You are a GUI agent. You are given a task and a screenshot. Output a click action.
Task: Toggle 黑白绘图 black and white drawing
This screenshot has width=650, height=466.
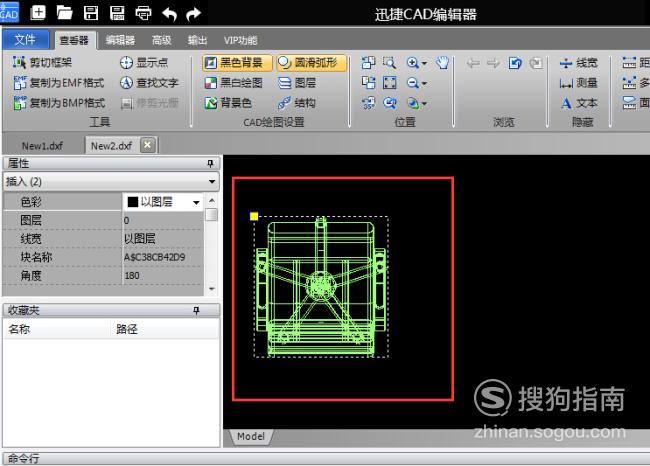click(x=234, y=83)
